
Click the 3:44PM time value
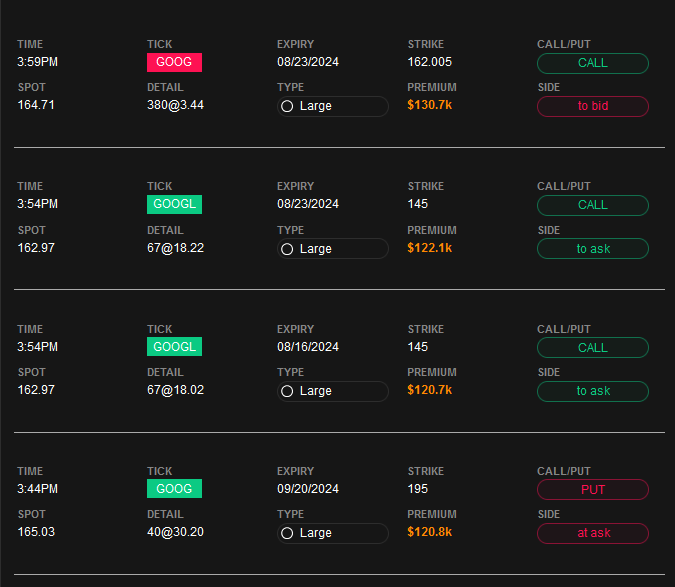click(37, 489)
